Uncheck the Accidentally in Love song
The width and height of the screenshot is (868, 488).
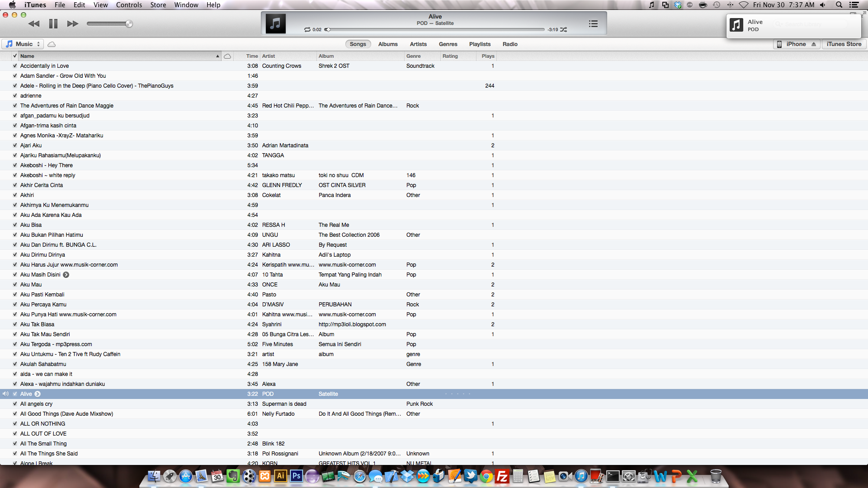tap(15, 66)
